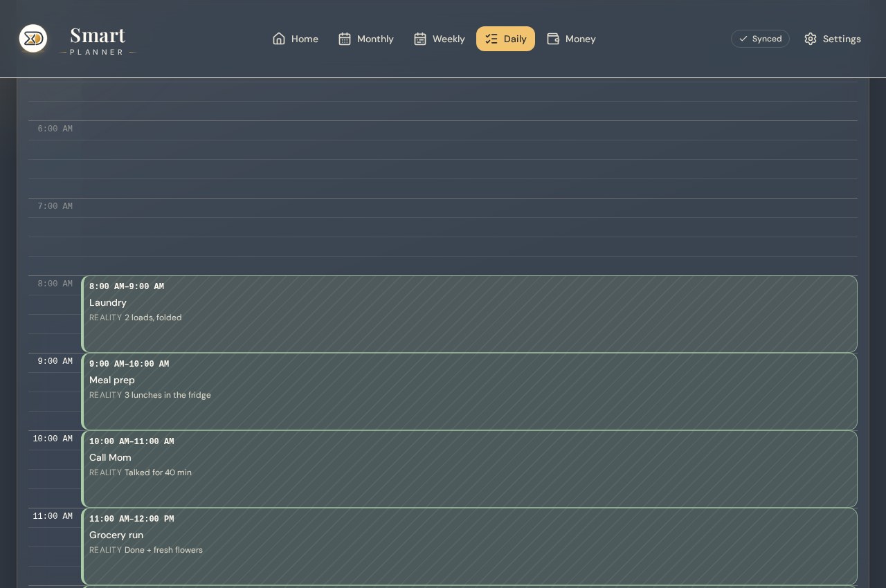Click the note "2 loads, folded"
The width and height of the screenshot is (886, 588).
pyautogui.click(x=153, y=318)
